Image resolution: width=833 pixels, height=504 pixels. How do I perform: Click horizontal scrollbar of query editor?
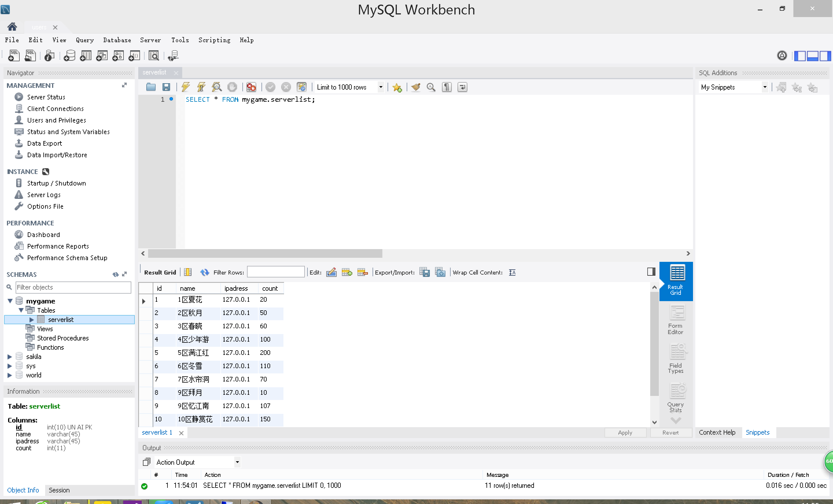265,253
